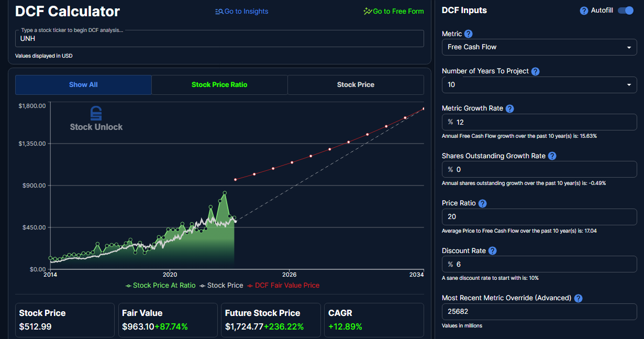Toggle the DCF Fair Value Price legend entry
Screen dimensions: 644x339
click(283, 286)
